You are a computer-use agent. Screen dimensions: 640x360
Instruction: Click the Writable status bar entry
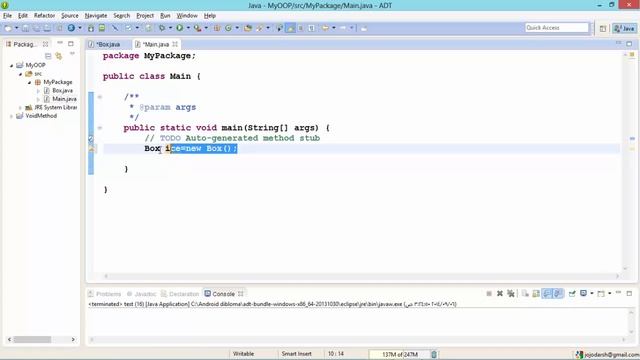click(243, 354)
